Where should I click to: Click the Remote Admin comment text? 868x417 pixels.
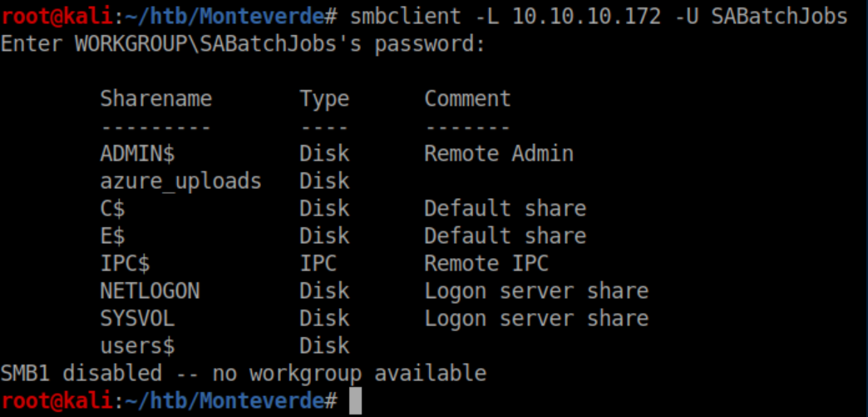click(499, 154)
